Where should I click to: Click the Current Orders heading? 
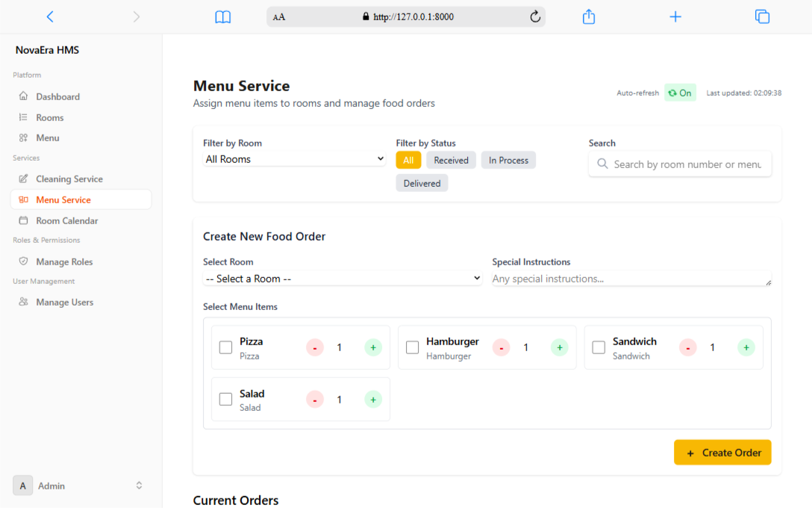[236, 501]
